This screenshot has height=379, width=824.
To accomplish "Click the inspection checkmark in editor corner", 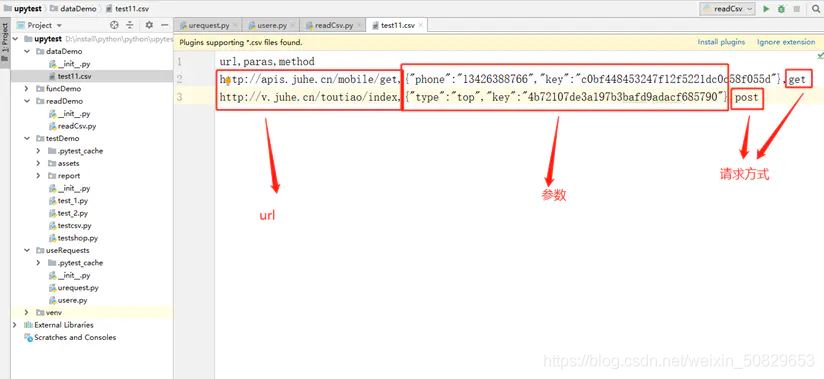I will [x=820, y=56].
